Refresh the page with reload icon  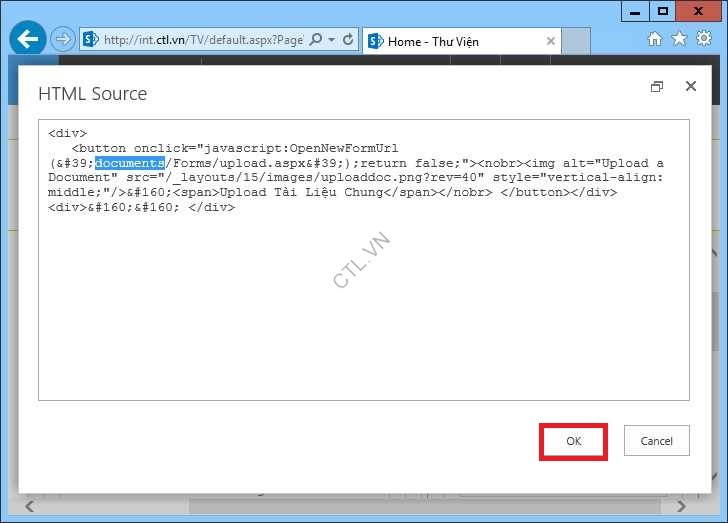348,40
